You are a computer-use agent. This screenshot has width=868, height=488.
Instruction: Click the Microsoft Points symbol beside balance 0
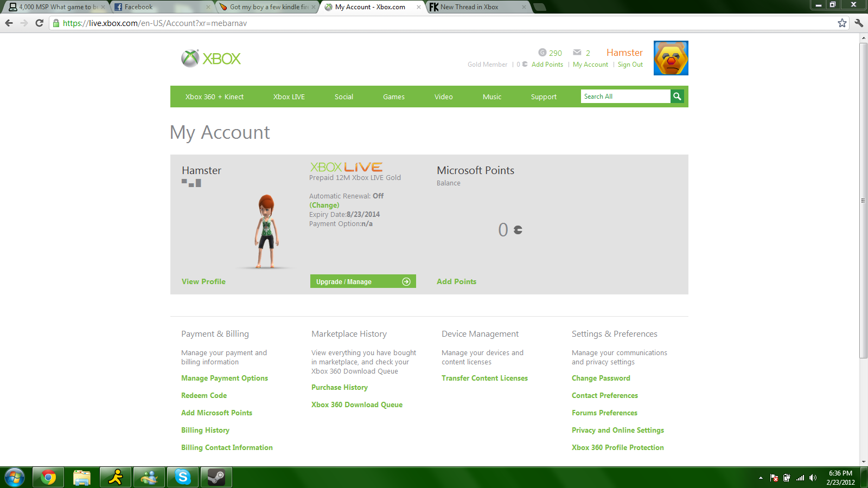[518, 230]
